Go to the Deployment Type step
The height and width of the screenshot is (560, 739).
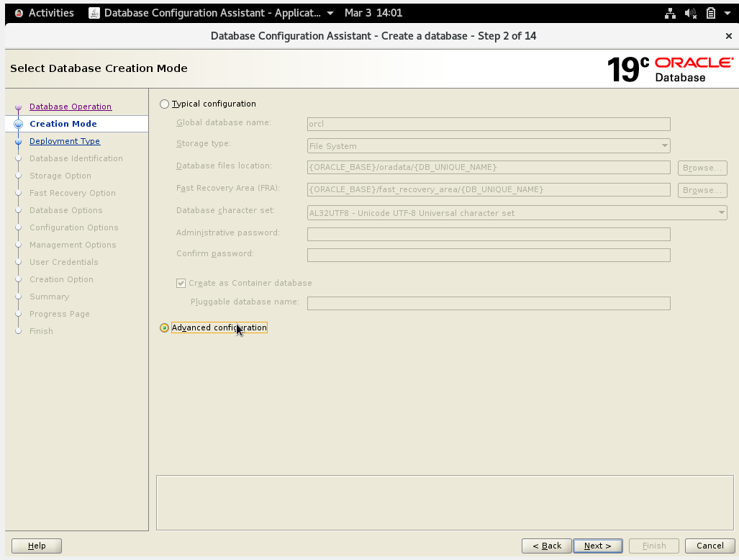click(65, 141)
